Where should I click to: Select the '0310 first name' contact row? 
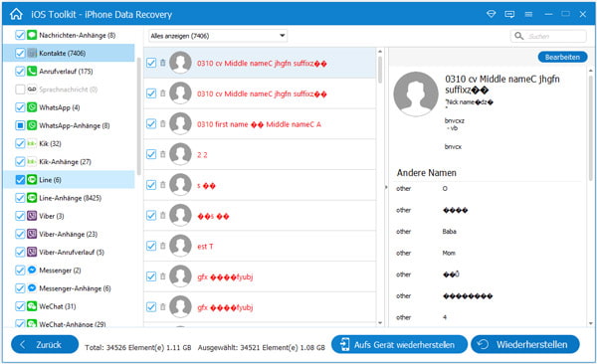tap(260, 123)
